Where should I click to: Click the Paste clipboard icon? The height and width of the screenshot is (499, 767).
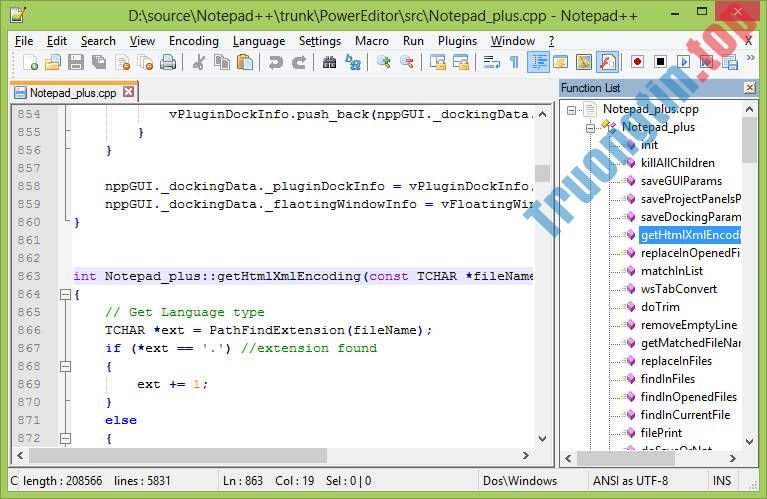coord(245,63)
